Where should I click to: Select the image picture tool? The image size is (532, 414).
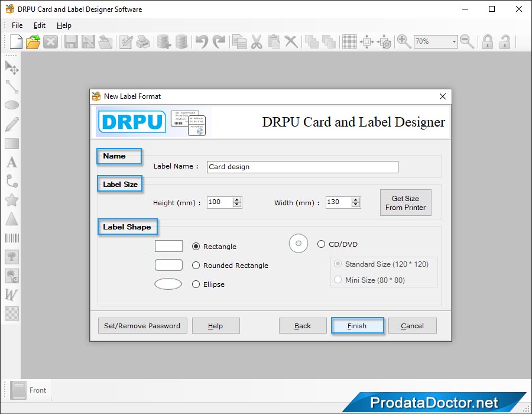12,257
